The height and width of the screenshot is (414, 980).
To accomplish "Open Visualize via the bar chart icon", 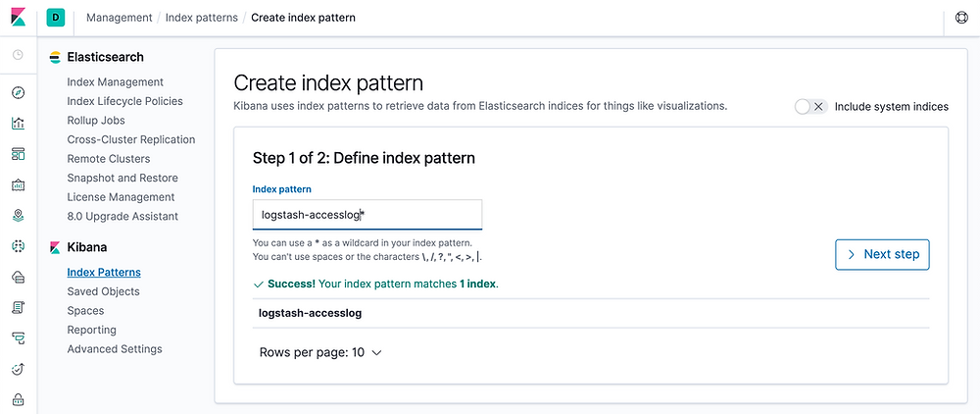I will (x=18, y=124).
